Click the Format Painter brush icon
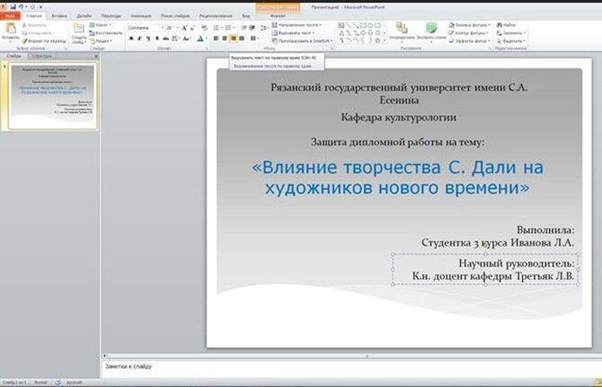 click(x=24, y=41)
